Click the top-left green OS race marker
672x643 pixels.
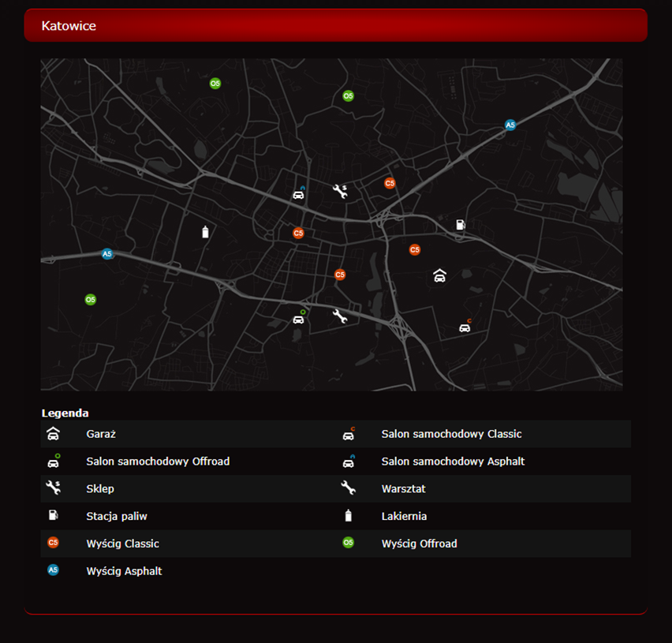click(215, 83)
